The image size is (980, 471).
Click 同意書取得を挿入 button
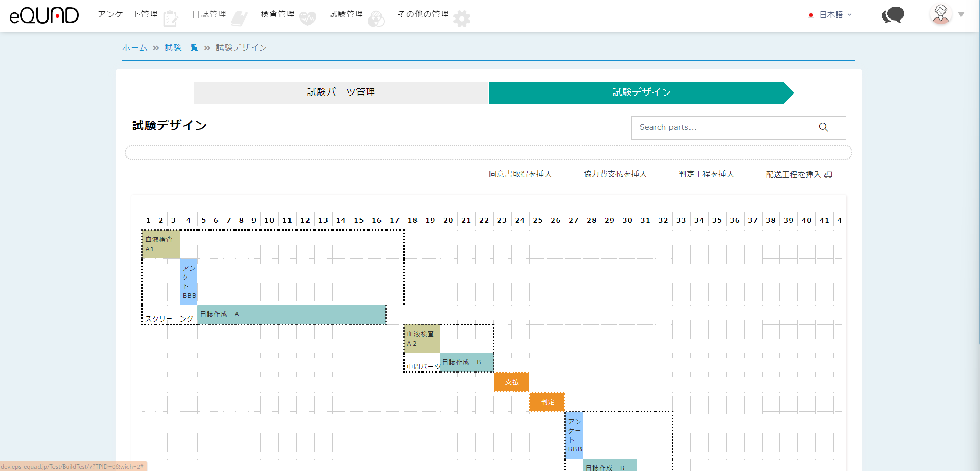[520, 174]
